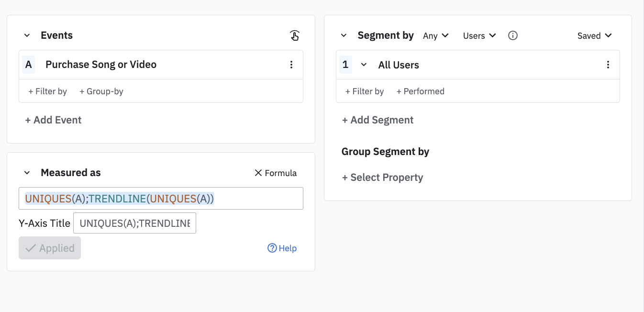Open the All Users segment options menu
Viewport: 644px width, 312px height.
[x=608, y=65]
